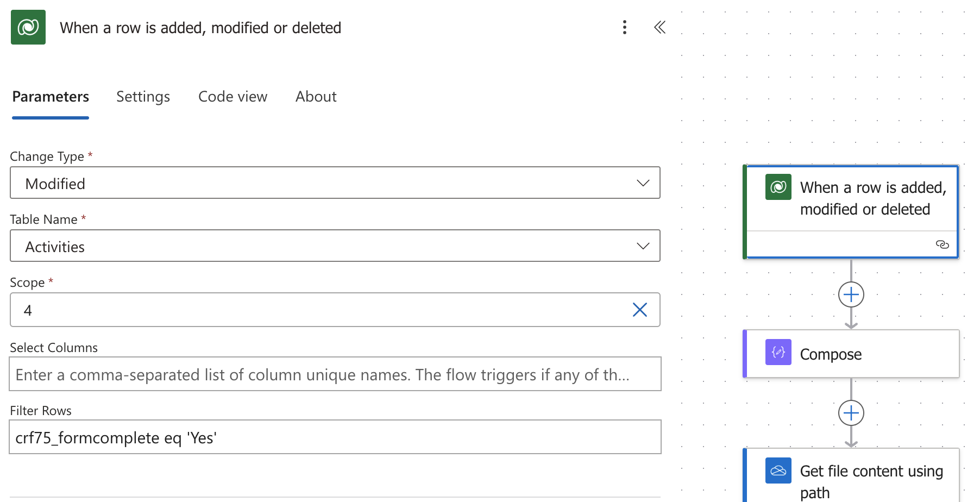Open the Code view tab
Image resolution: width=980 pixels, height=502 pixels.
[x=233, y=97]
